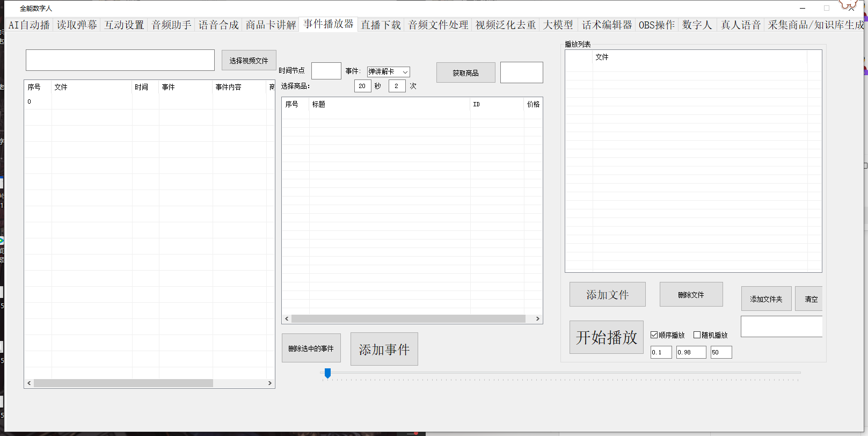868x436 pixels.
Task: Click the ID column header in product list
Action: coord(497,104)
